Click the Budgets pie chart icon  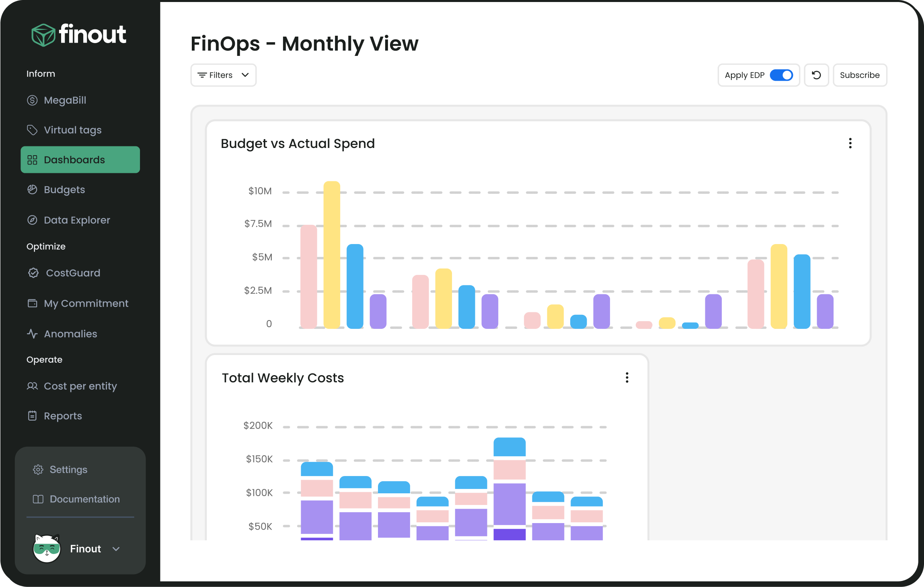point(33,189)
